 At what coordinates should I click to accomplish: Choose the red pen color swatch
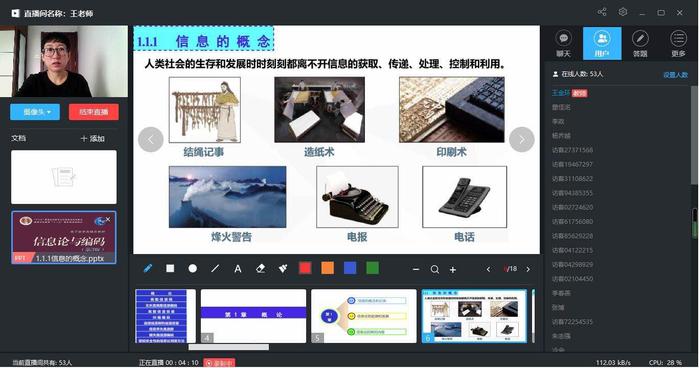(x=305, y=268)
